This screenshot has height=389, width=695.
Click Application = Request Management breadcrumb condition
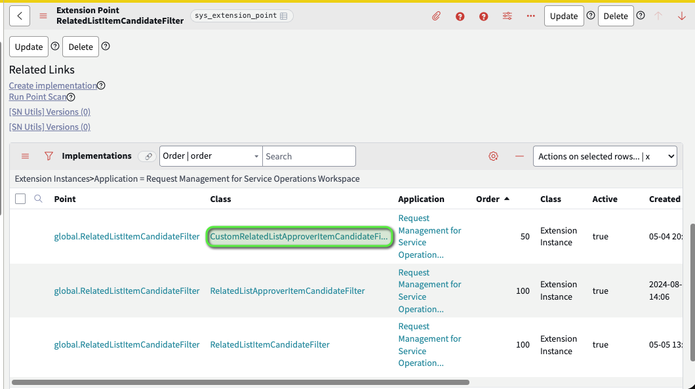pos(227,179)
